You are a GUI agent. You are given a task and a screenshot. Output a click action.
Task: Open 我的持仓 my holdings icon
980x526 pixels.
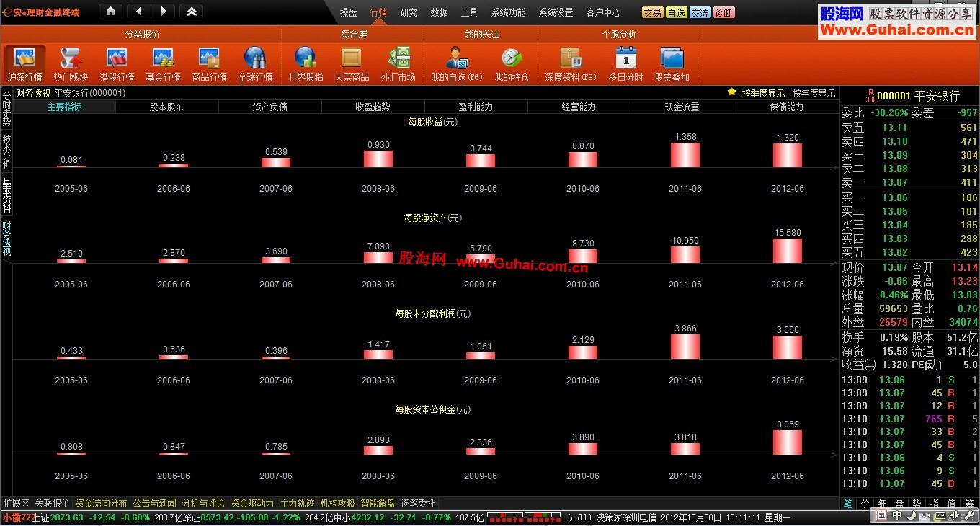tap(512, 64)
